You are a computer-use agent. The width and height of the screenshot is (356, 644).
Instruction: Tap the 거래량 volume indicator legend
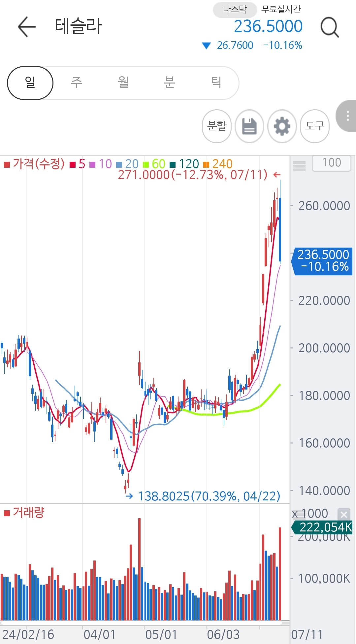[x=24, y=513]
